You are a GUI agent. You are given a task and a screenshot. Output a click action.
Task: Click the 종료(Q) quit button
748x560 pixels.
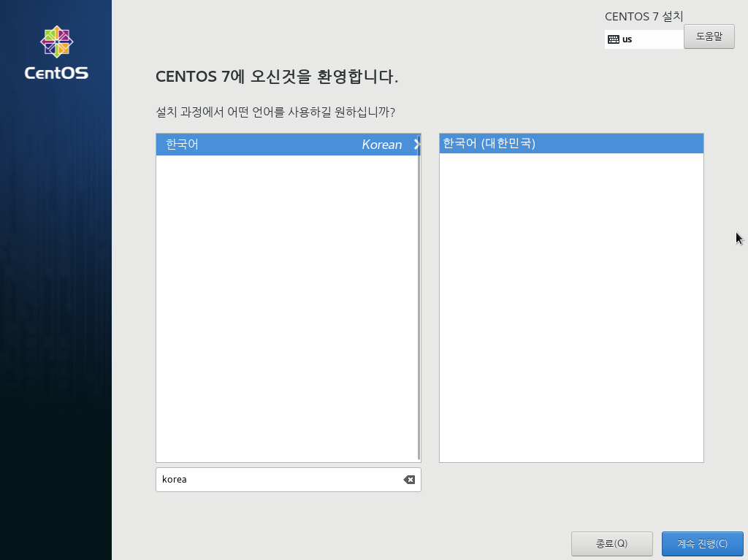(611, 544)
